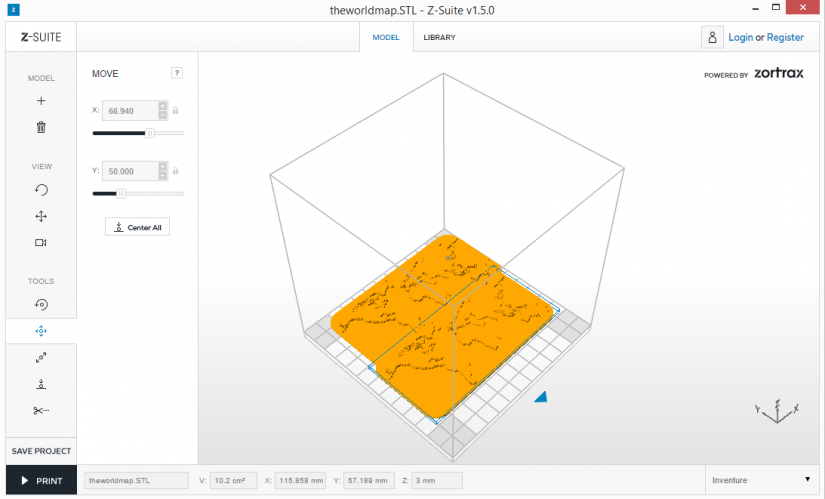Screen dimensions: 825x499
Task: Select the scale model tool
Action: 41,357
